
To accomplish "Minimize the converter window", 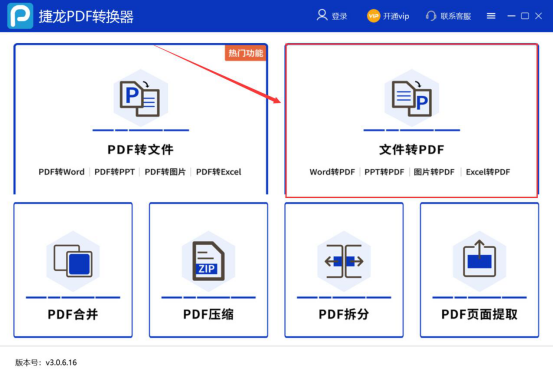I will 511,16.
